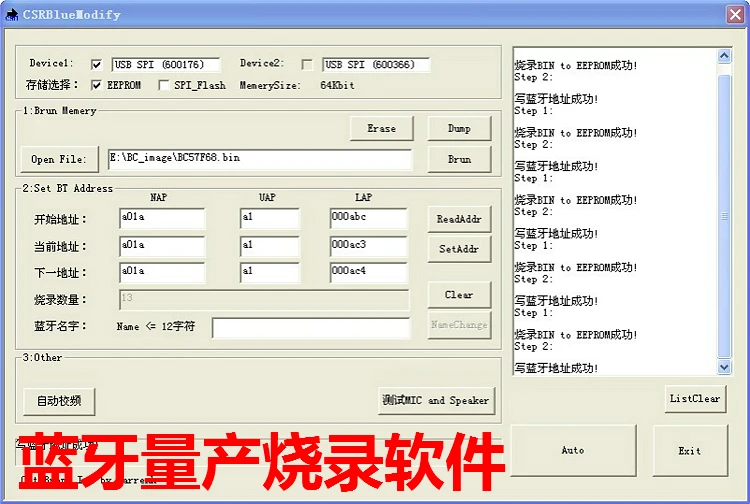Screen dimensions: 750x504
Task: Click the MemerySize value 64Kbit
Action: [x=337, y=85]
